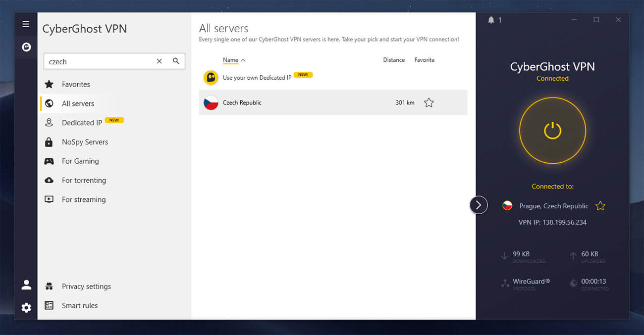
Task: Click the Dedicated IP ghost icon in list
Action: coord(211,78)
